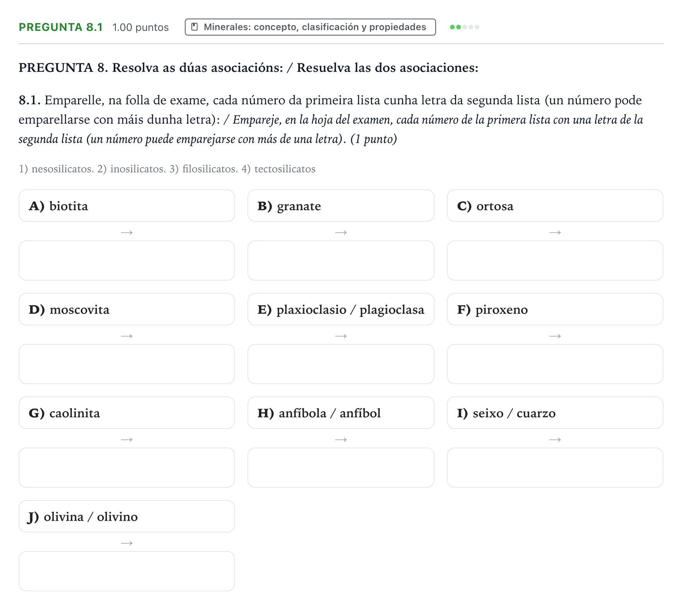The image size is (682, 616).
Task: Click the answer box under B) granate
Action: 341,260
